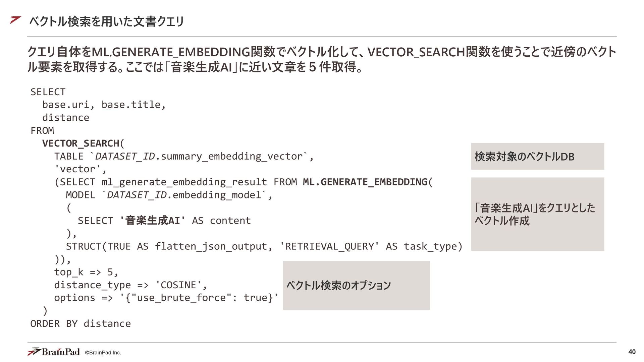Click the ベクトル検索のオプション callout box
Viewport: 644px width, 362px height.
click(356, 285)
